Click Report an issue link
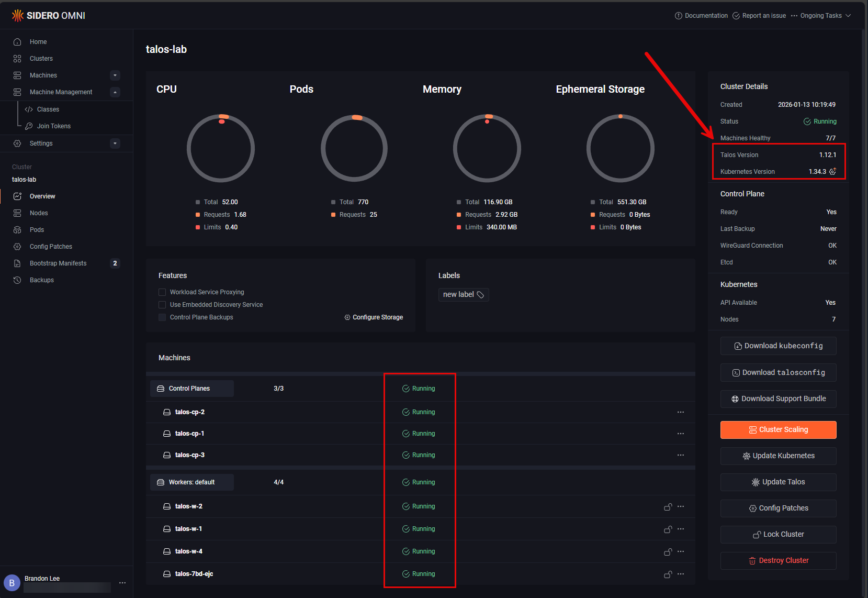The height and width of the screenshot is (598, 868). tap(759, 16)
